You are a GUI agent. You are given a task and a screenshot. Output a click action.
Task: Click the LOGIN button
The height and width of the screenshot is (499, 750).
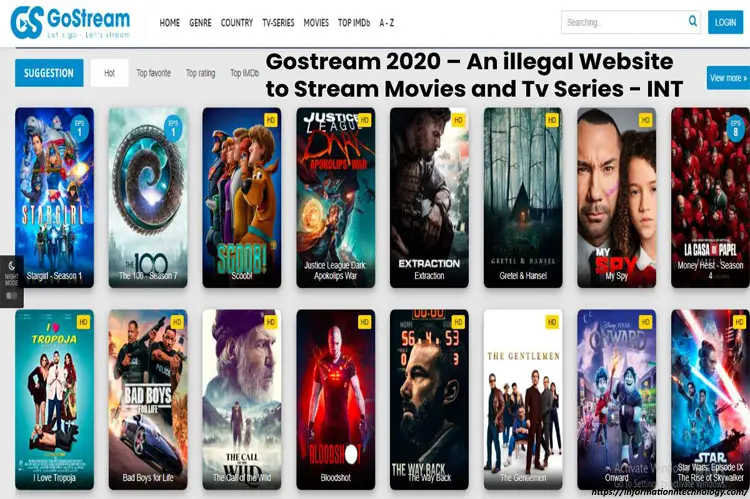(725, 22)
